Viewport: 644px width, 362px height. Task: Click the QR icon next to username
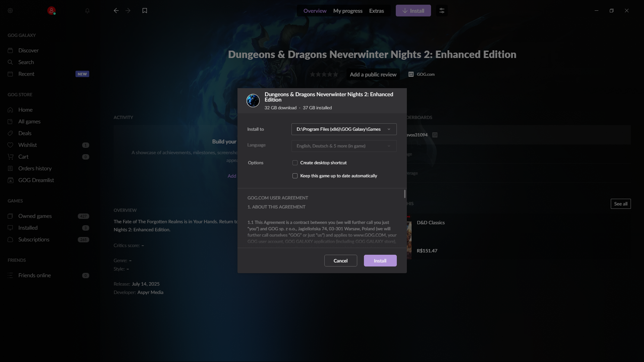point(435,135)
